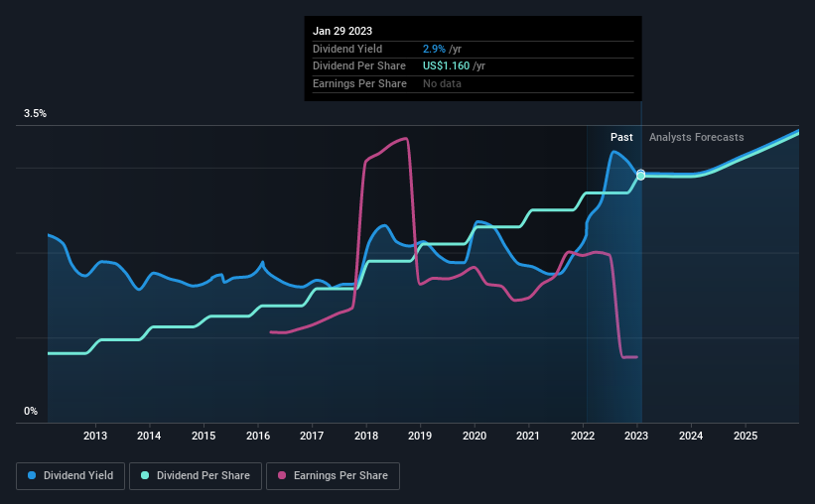Click the US$1.160 dividend per share value
The width and height of the screenshot is (815, 504).
446,66
